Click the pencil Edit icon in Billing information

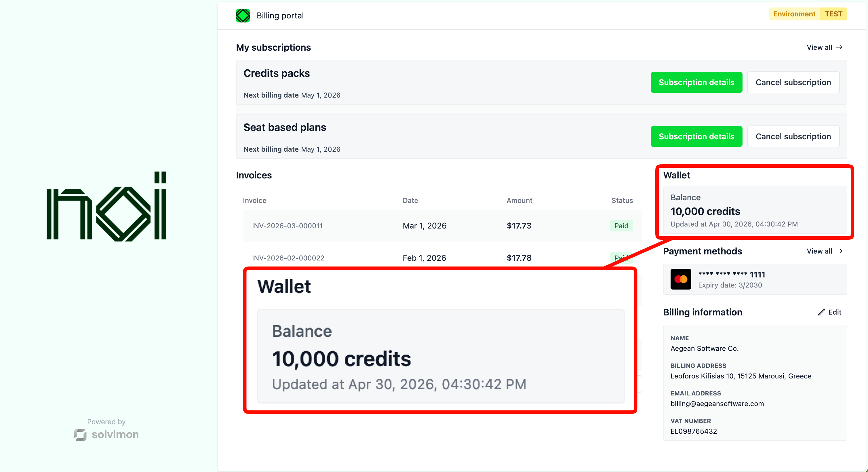pos(821,312)
